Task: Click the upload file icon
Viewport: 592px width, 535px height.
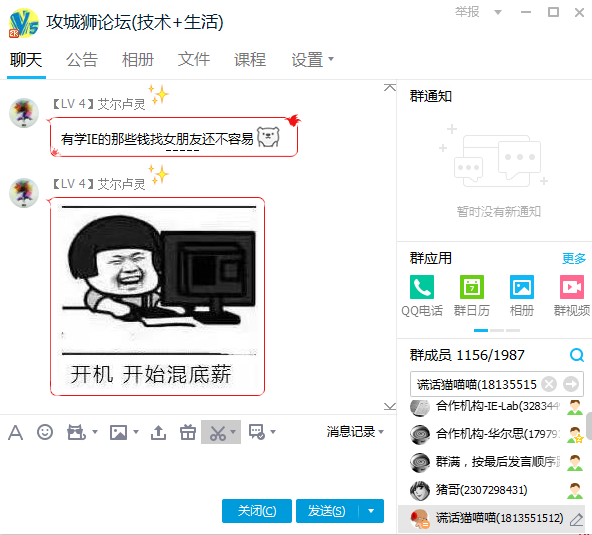Action: point(158,432)
